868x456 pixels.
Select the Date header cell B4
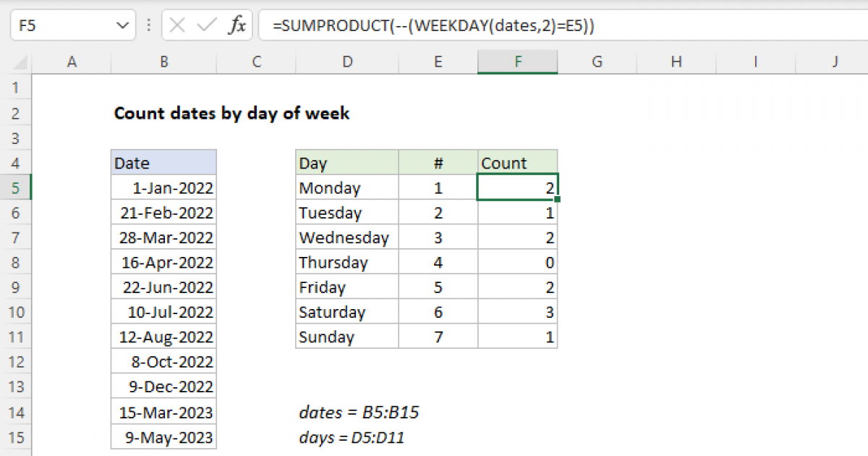point(163,162)
